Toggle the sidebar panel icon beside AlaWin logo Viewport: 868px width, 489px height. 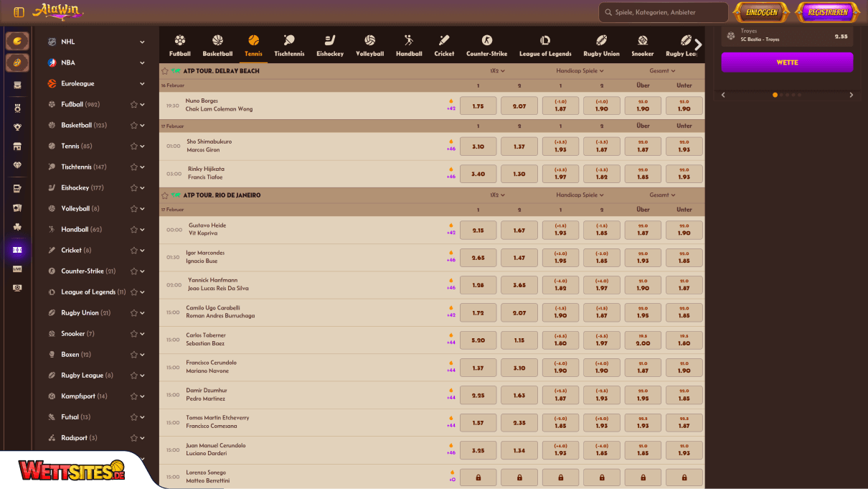pyautogui.click(x=19, y=12)
